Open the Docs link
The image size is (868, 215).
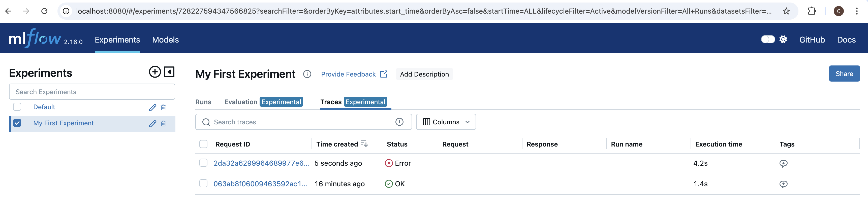pos(846,40)
